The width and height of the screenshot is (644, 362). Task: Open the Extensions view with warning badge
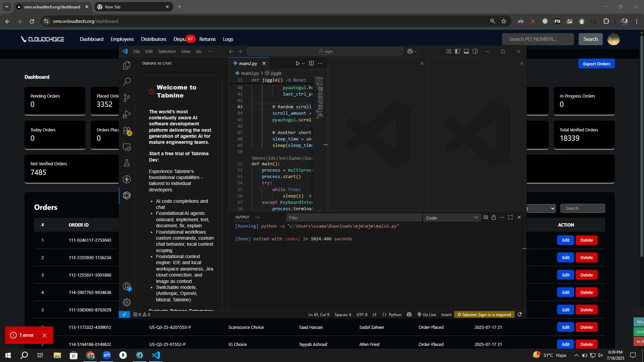click(127, 130)
